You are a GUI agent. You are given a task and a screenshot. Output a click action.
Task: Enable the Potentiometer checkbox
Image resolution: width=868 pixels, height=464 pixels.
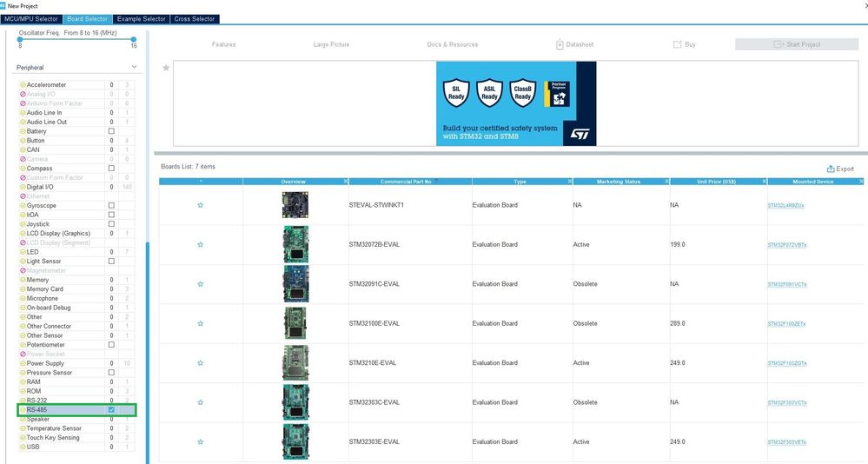pyautogui.click(x=111, y=344)
